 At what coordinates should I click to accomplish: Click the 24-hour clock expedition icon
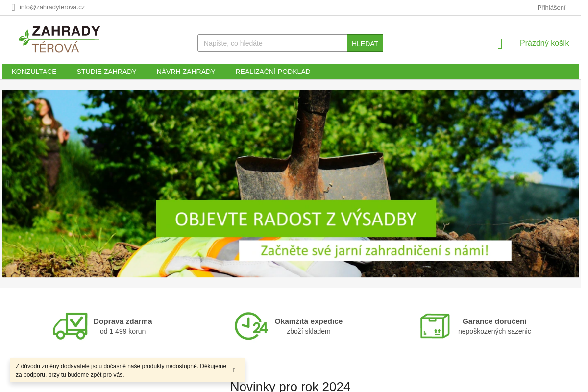click(x=251, y=325)
